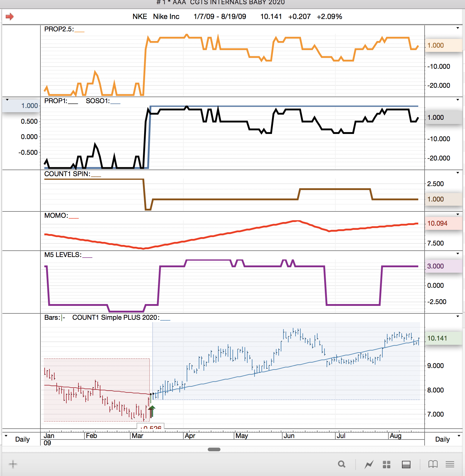Click the green buy arrow on price chart
Image resolution: width=465 pixels, height=476 pixels.
coord(152,411)
